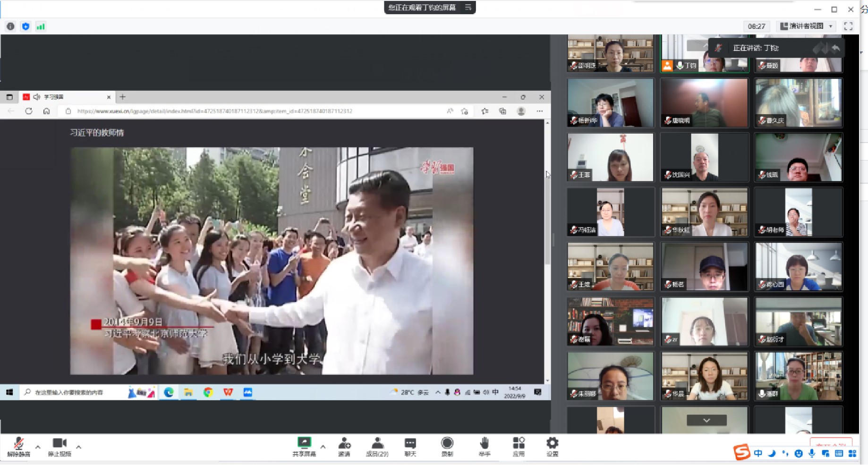The width and height of the screenshot is (868, 465).
Task: Click the meeting info icon
Action: [10, 26]
